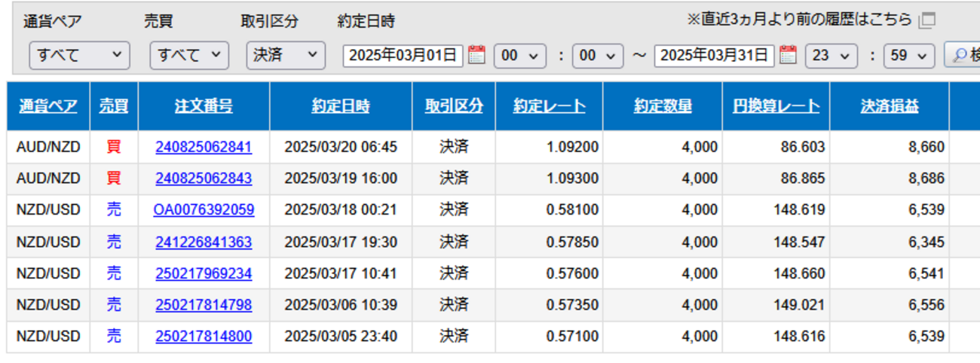The image size is (980, 363).
Task: Open order number 241226841363
Action: 204,242
